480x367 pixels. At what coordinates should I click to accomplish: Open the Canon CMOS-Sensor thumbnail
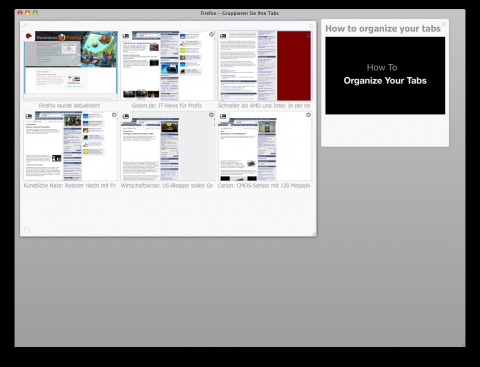[265, 146]
